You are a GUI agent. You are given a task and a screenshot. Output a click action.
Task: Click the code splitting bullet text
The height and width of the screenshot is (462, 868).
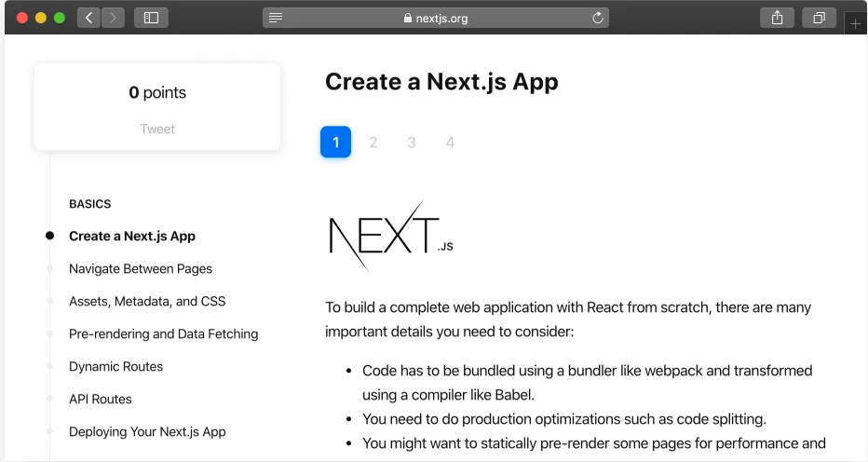click(x=564, y=419)
